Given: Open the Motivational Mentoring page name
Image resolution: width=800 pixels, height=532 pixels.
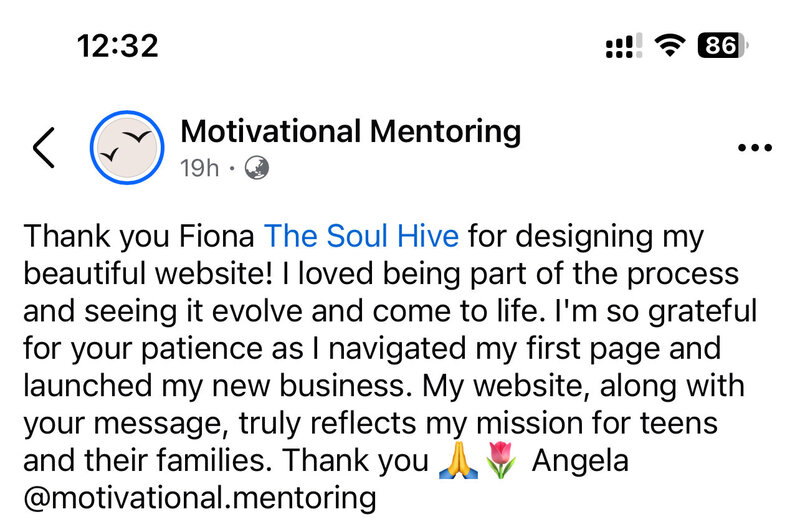Looking at the screenshot, I should pyautogui.click(x=351, y=132).
